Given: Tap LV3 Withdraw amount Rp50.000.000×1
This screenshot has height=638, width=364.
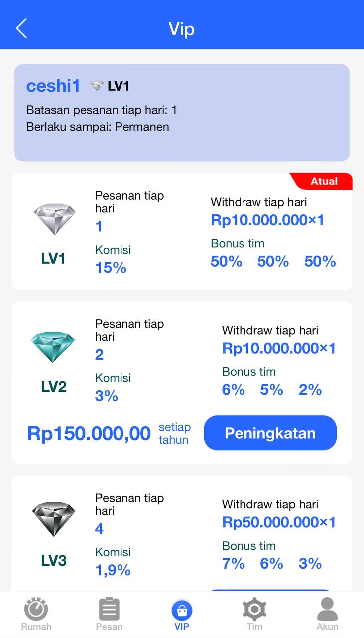Looking at the screenshot, I should click(x=279, y=522).
